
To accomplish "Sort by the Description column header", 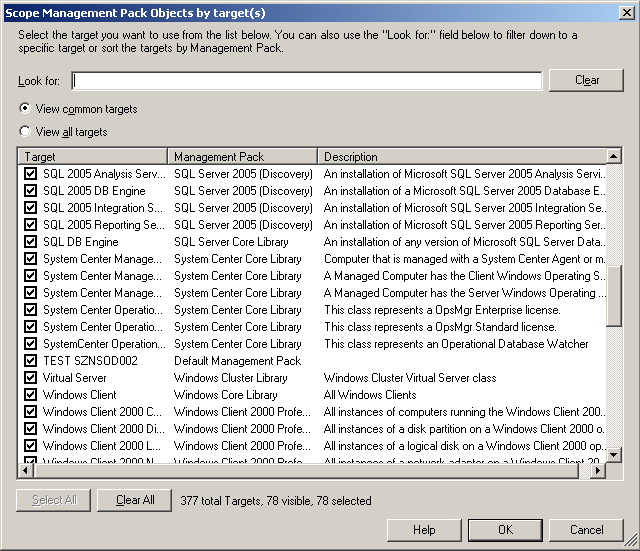I will (462, 156).
